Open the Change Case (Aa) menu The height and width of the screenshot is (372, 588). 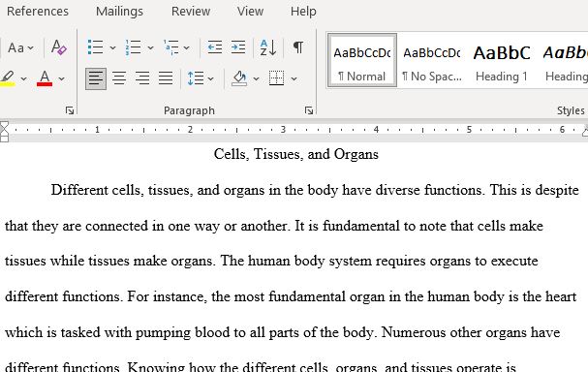[x=20, y=48]
